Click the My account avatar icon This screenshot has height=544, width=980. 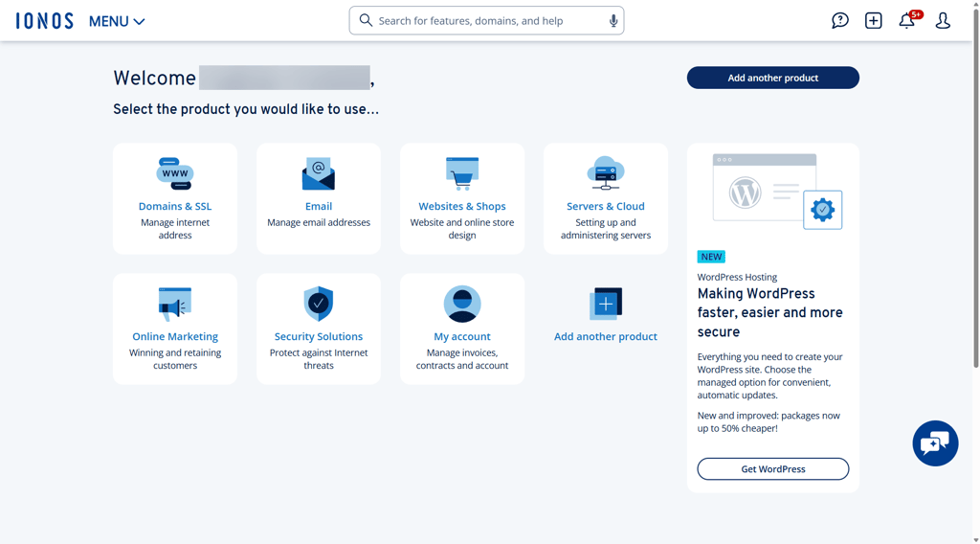(462, 304)
